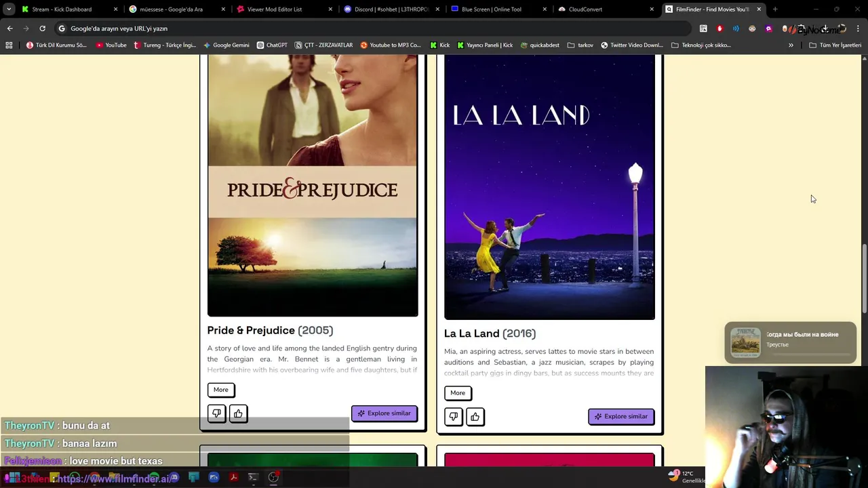This screenshot has width=868, height=488.
Task: Switch to Viewer Mod Editor List tab
Action: (x=283, y=9)
